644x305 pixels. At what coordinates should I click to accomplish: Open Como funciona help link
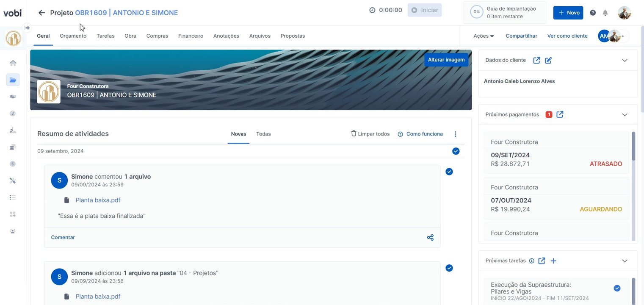click(x=420, y=134)
